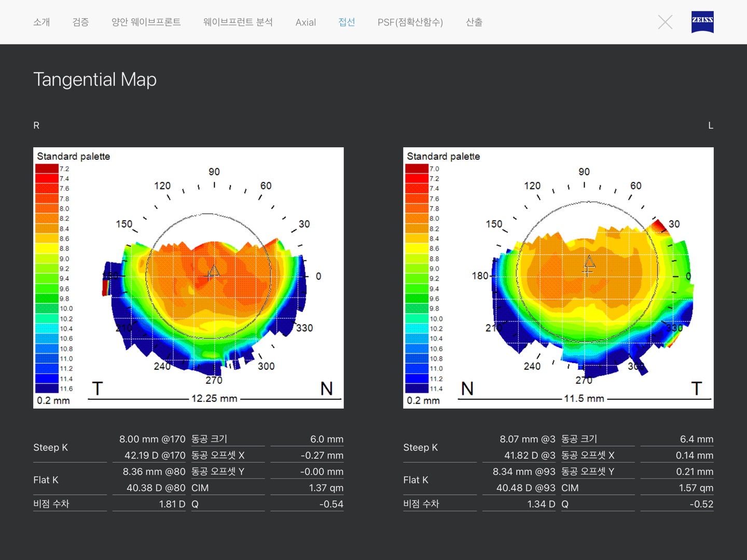747x560 pixels.
Task: Click the ZEISS logo icon
Action: [x=702, y=22]
